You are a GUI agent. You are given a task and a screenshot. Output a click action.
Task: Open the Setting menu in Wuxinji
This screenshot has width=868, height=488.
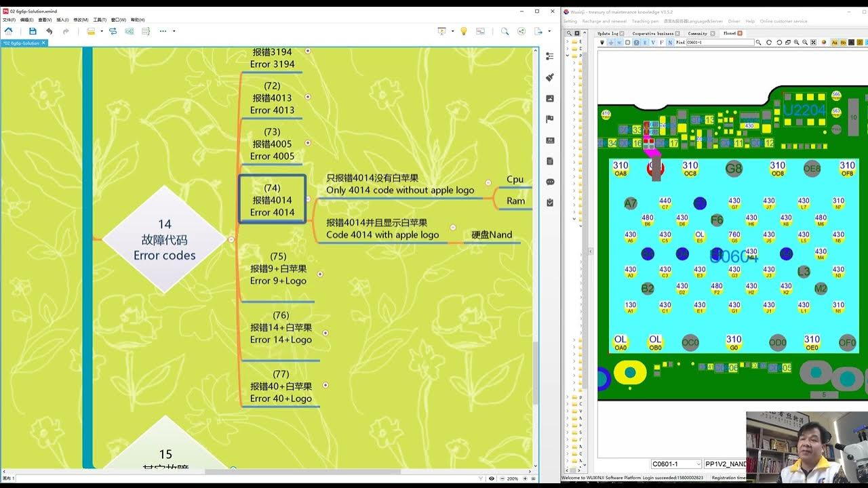coord(570,21)
